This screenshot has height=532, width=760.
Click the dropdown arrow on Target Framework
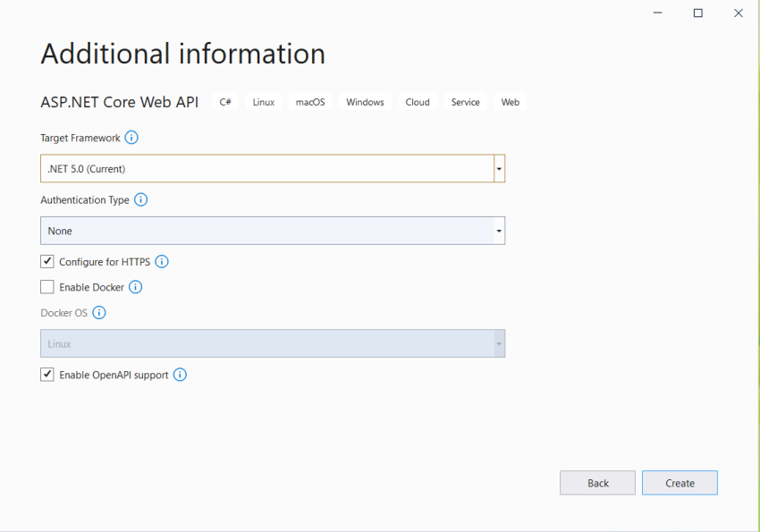[x=499, y=168]
